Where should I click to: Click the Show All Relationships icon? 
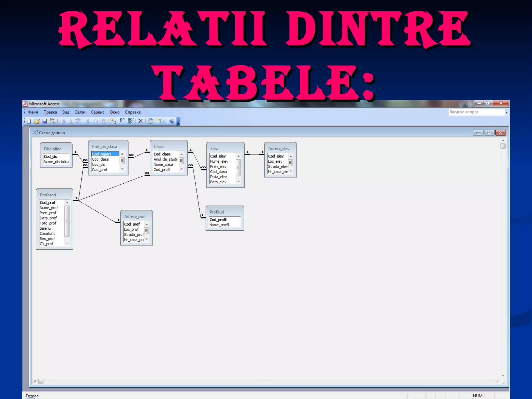pos(131,121)
